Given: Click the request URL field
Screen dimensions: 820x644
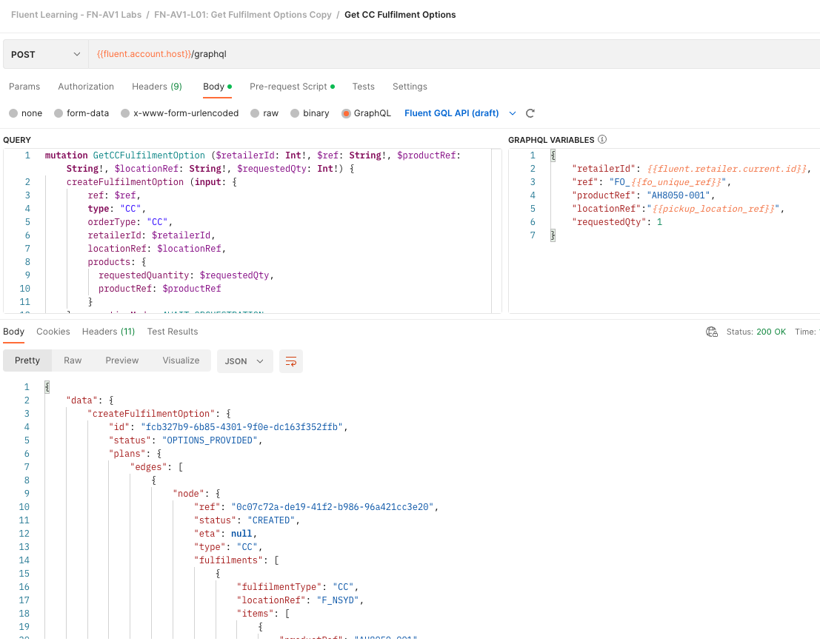Looking at the screenshot, I should pos(454,54).
